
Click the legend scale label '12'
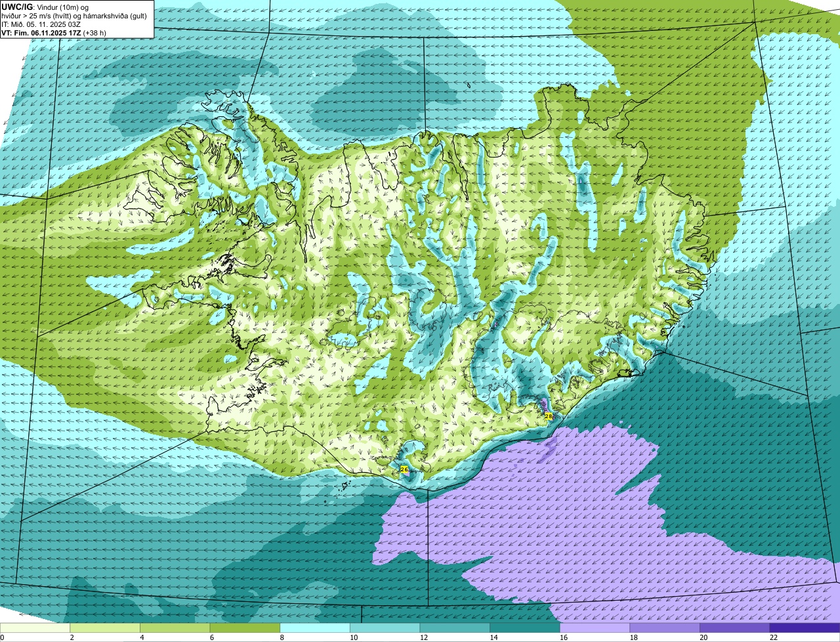coord(423,637)
